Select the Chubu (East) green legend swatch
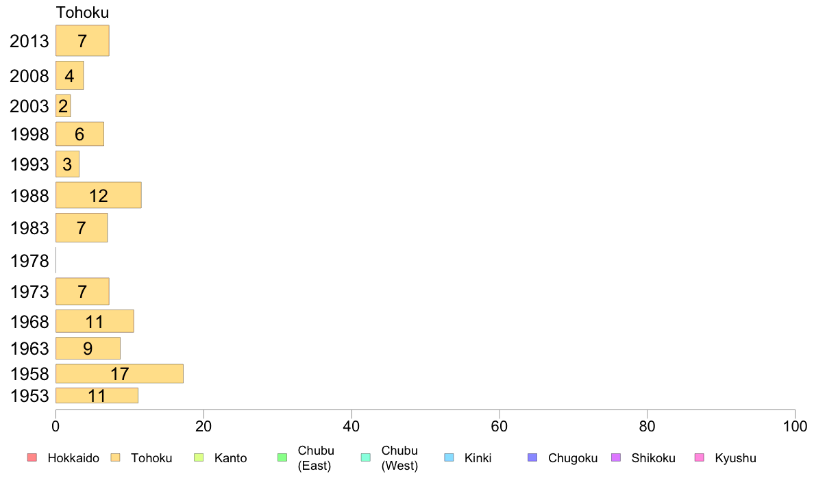The width and height of the screenshot is (814, 504). (282, 457)
